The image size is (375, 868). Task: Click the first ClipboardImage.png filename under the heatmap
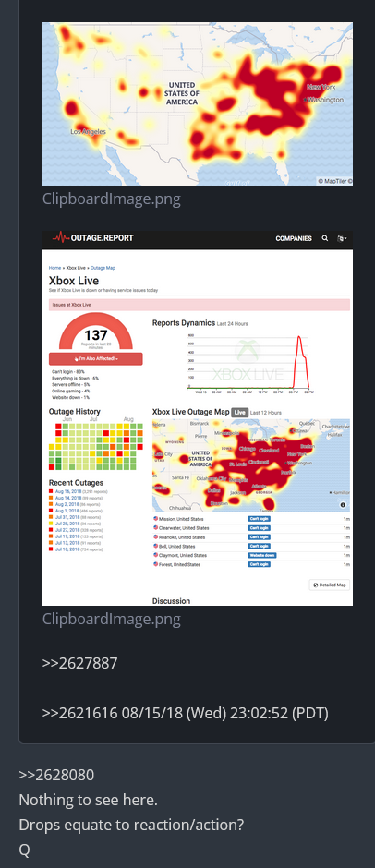coord(112,199)
